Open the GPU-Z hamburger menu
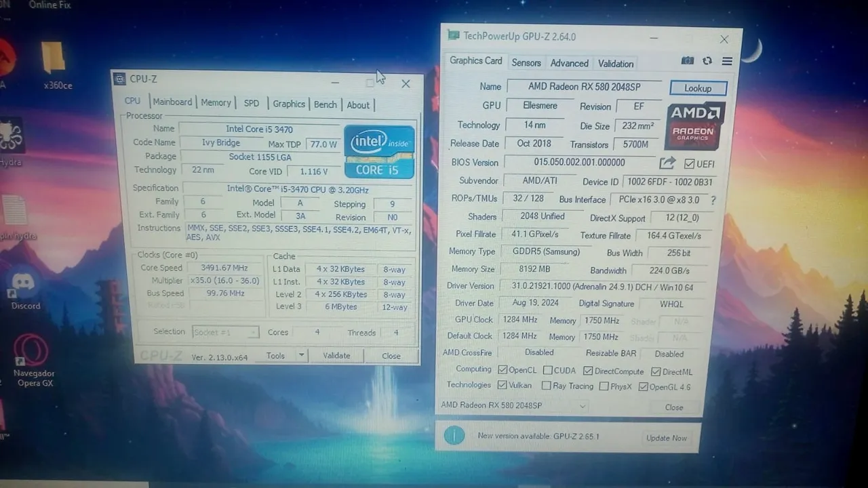 pyautogui.click(x=727, y=61)
